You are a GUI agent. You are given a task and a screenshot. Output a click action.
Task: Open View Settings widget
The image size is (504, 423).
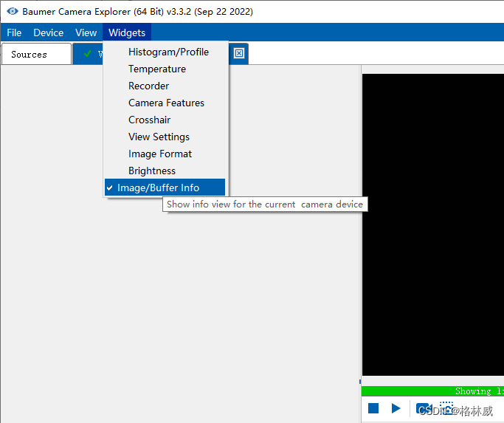click(165, 137)
